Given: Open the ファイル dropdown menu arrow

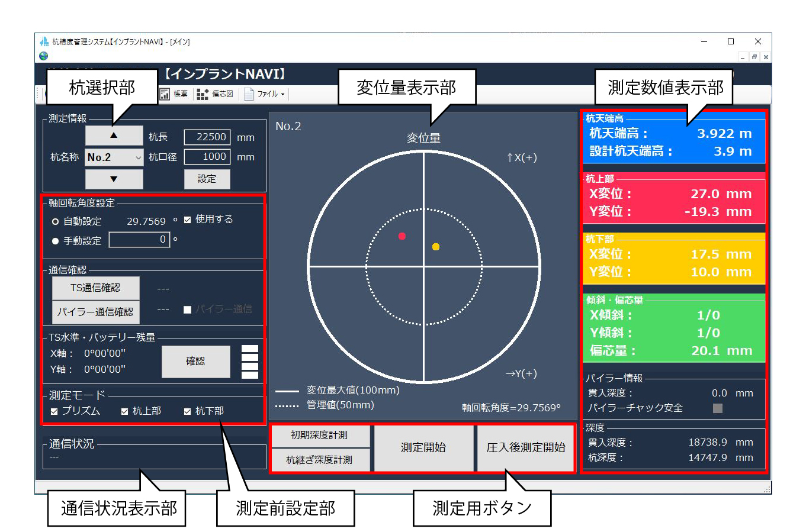Looking at the screenshot, I should pos(283,93).
